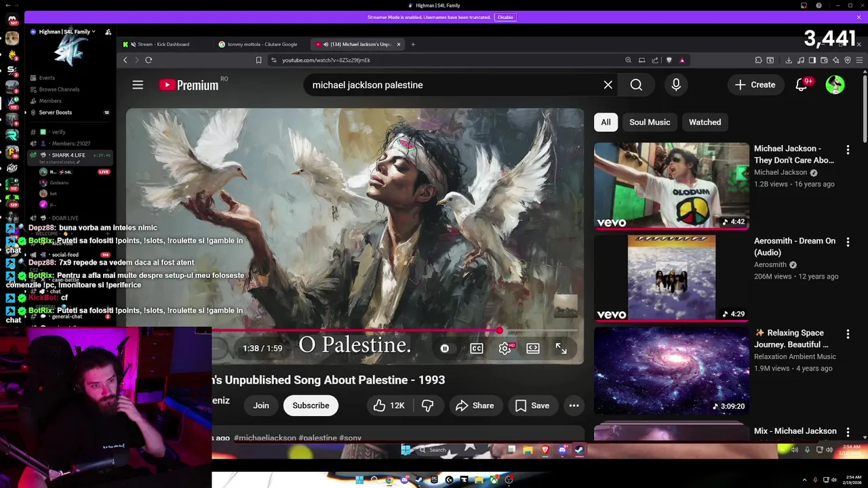The width and height of the screenshot is (868, 488).
Task: Expand Highman | S4L Family server menu
Action: click(67, 32)
